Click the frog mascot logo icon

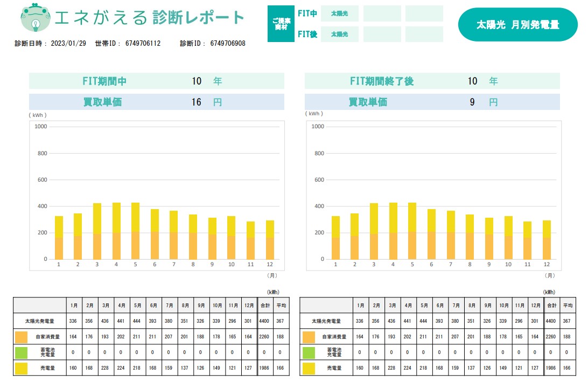coord(35,17)
